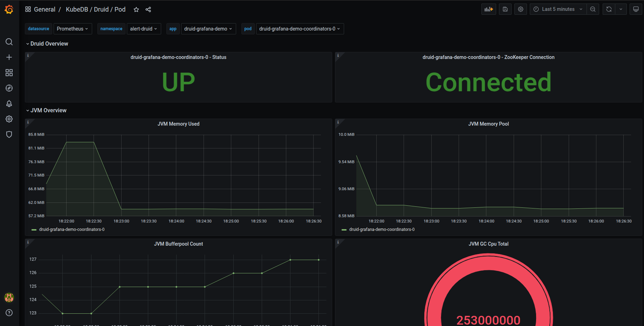644x326 pixels.
Task: Open the Server Admin shield icon
Action: [x=9, y=134]
